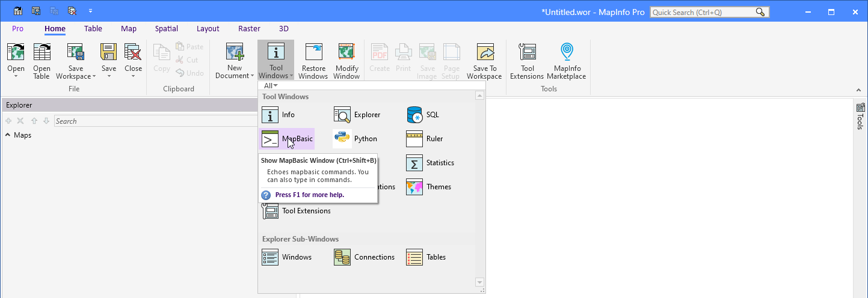
Task: Click the Close table icon
Action: click(133, 52)
